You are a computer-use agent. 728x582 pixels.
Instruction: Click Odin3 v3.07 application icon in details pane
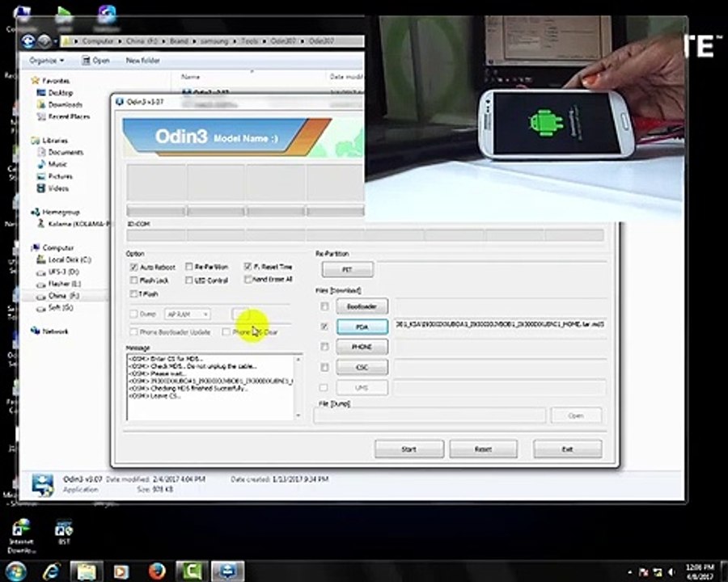(43, 484)
